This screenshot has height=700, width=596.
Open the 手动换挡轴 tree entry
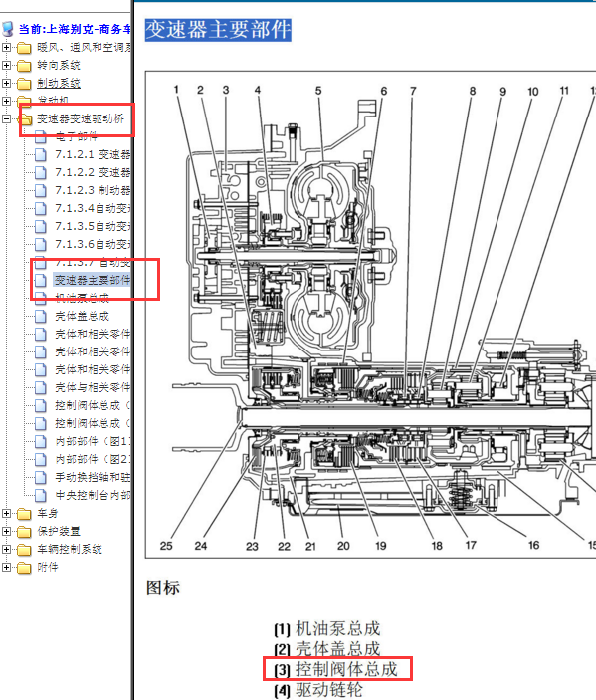93,477
